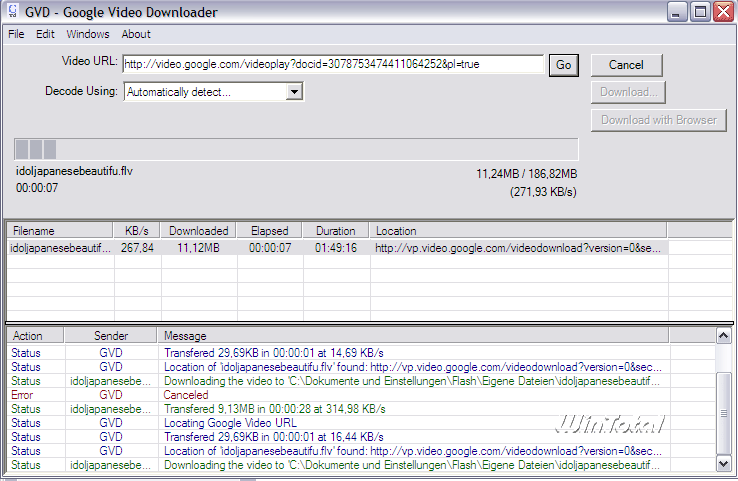Viewport: 738px width, 481px height.
Task: Select the idoljapanesebeautif... download row
Action: 337,248
